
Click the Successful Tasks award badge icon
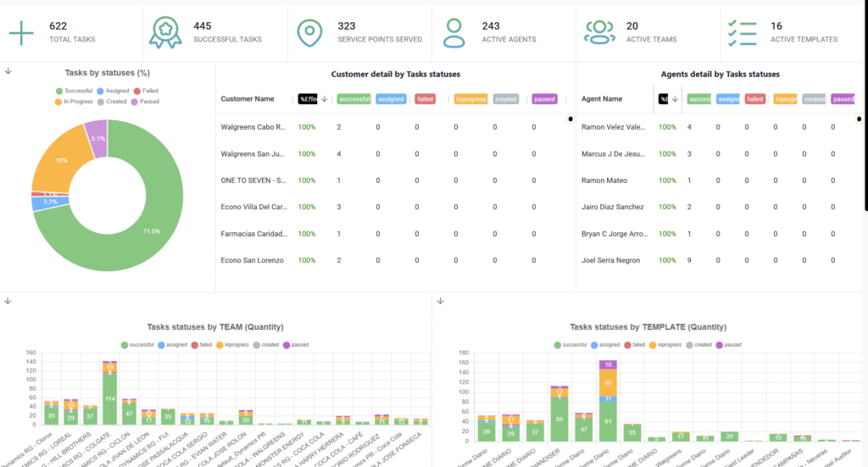[165, 32]
